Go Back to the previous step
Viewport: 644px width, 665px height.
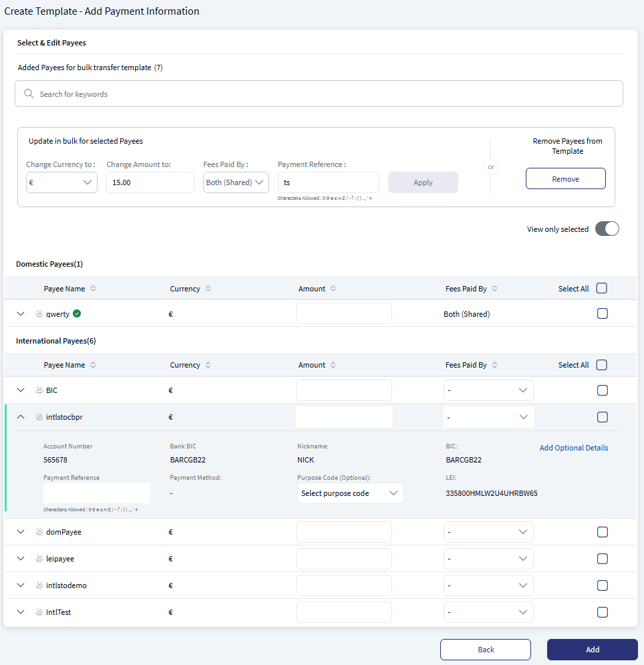point(486,650)
